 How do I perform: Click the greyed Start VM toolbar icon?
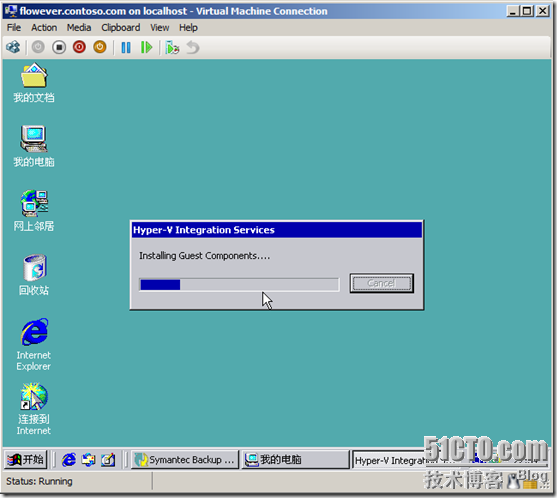pos(38,47)
